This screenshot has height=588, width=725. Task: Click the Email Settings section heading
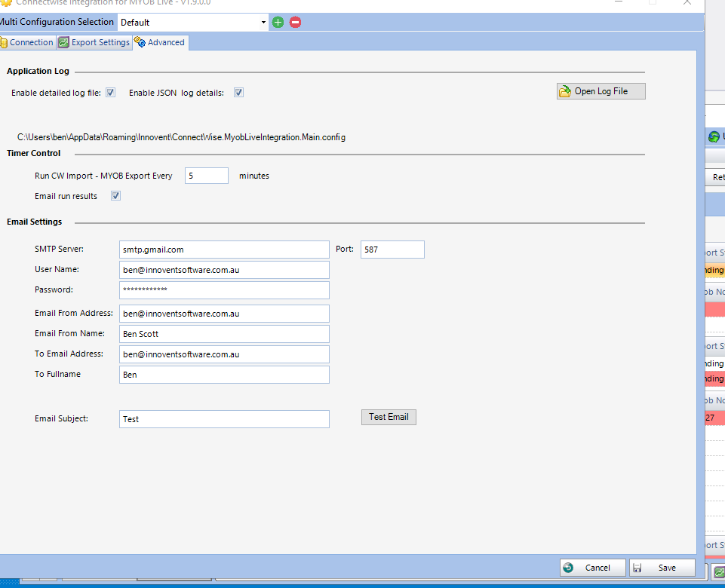coord(34,222)
